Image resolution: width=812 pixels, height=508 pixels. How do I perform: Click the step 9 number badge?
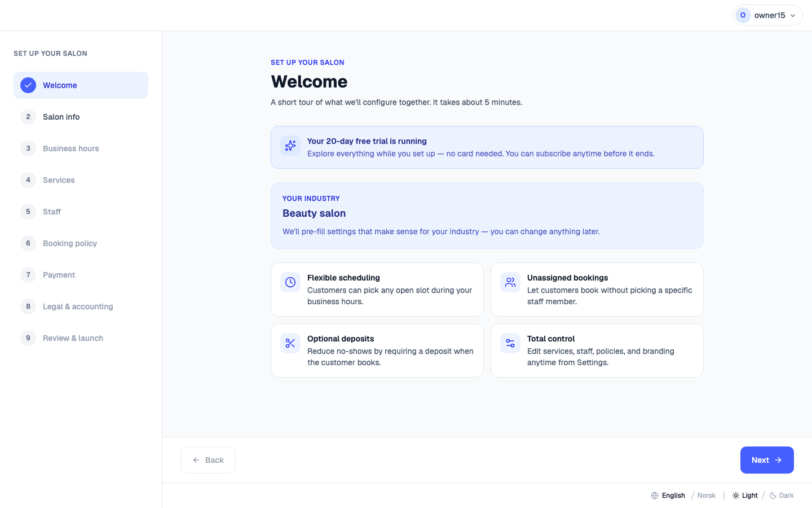coord(28,338)
